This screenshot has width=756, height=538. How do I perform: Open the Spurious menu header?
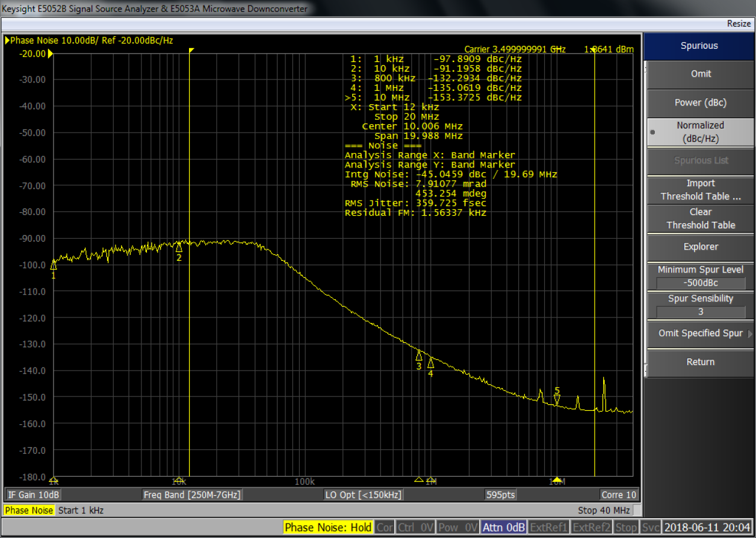[x=700, y=46]
